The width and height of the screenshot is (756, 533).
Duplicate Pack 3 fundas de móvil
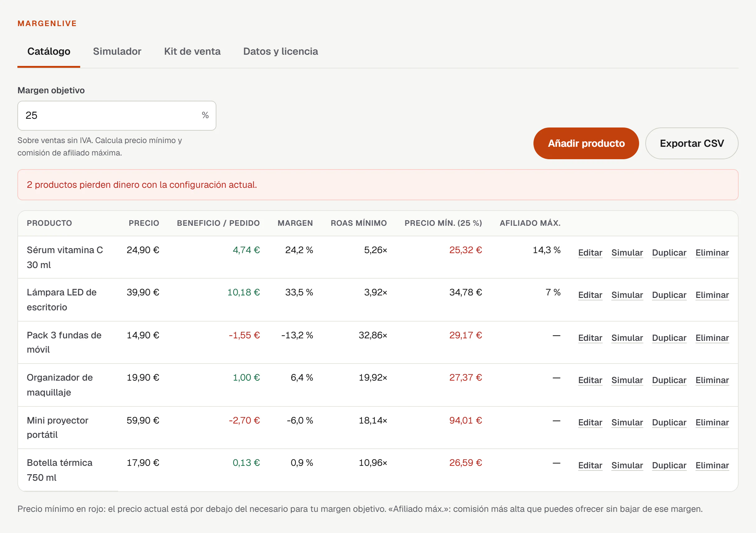pos(669,338)
